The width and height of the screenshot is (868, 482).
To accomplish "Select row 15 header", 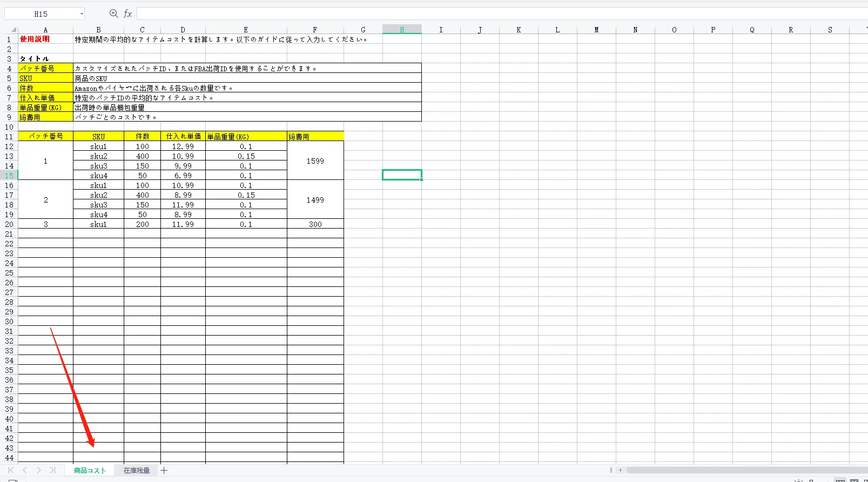I will pyautogui.click(x=9, y=176).
